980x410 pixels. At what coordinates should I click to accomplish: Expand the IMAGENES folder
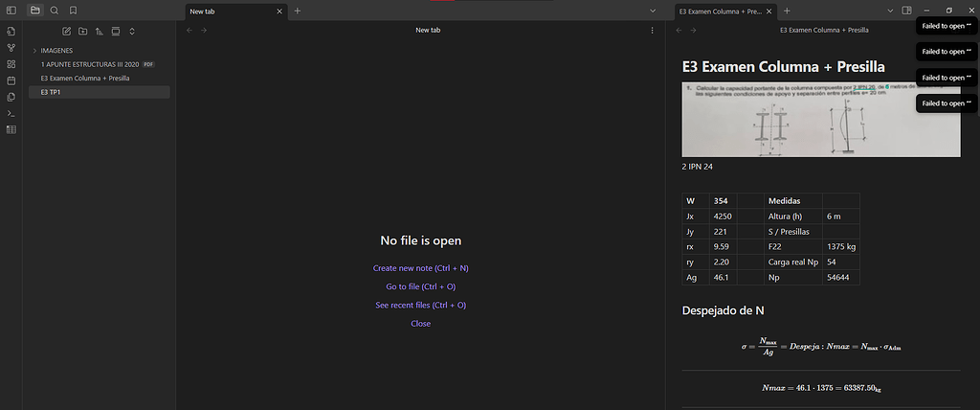(35, 50)
